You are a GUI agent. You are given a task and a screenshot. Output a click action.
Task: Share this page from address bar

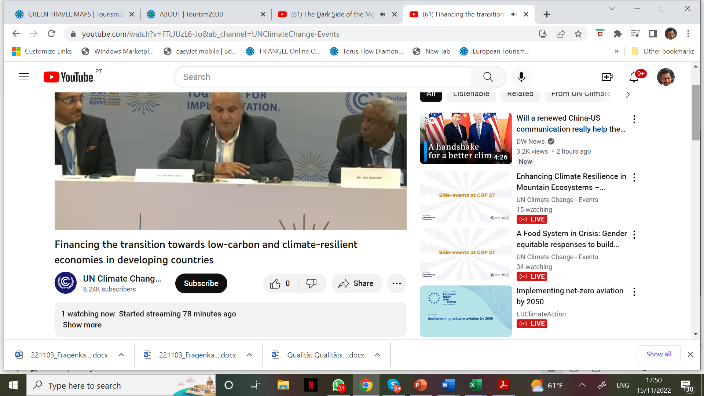point(561,34)
